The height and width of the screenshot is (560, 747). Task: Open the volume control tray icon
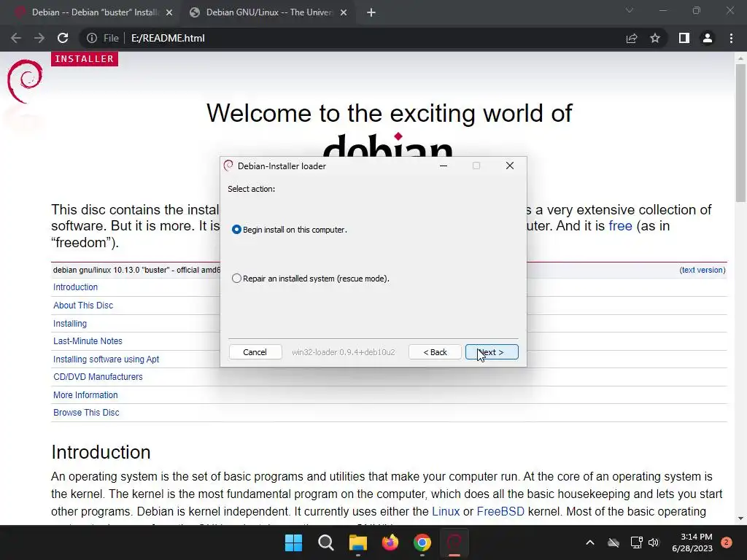point(654,542)
